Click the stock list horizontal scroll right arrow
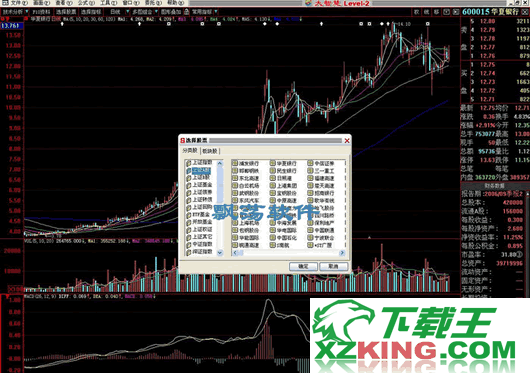The height and width of the screenshot is (373, 530). point(342,253)
